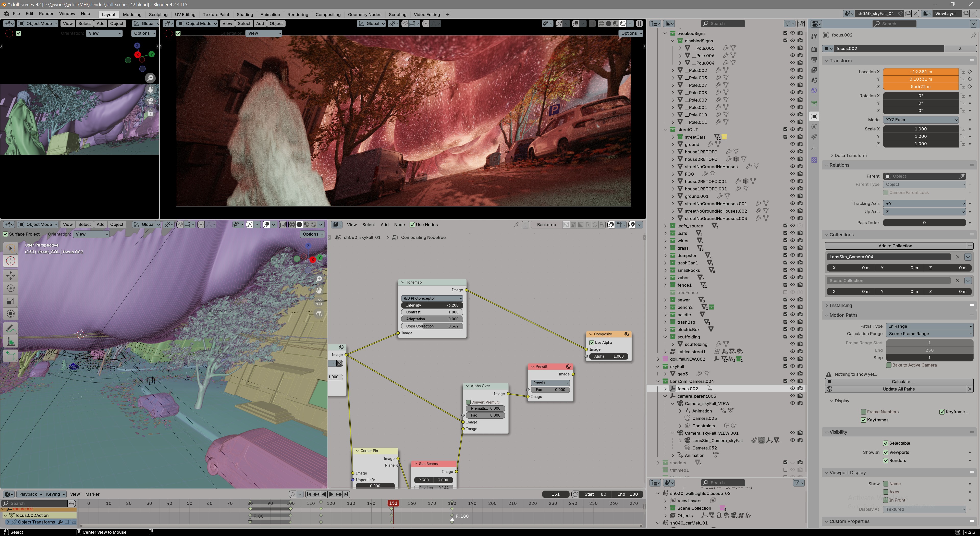Toggle Use Alpha on Composite node
Image resolution: width=980 pixels, height=536 pixels.
592,343
